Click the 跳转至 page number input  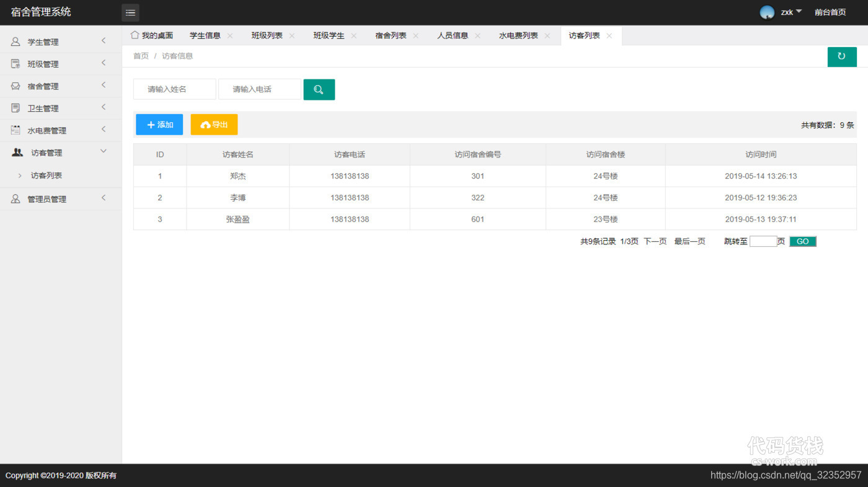point(763,241)
